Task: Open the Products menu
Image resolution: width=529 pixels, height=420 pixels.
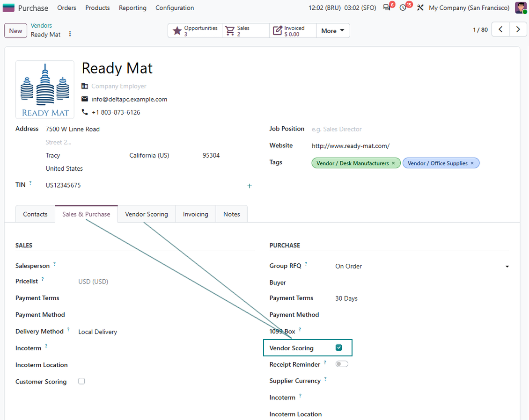Action: pos(97,8)
